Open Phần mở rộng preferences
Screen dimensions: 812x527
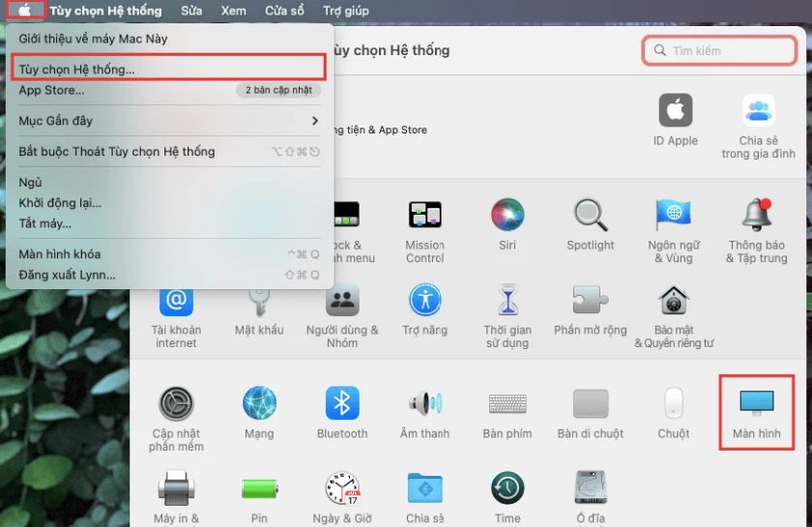[591, 309]
